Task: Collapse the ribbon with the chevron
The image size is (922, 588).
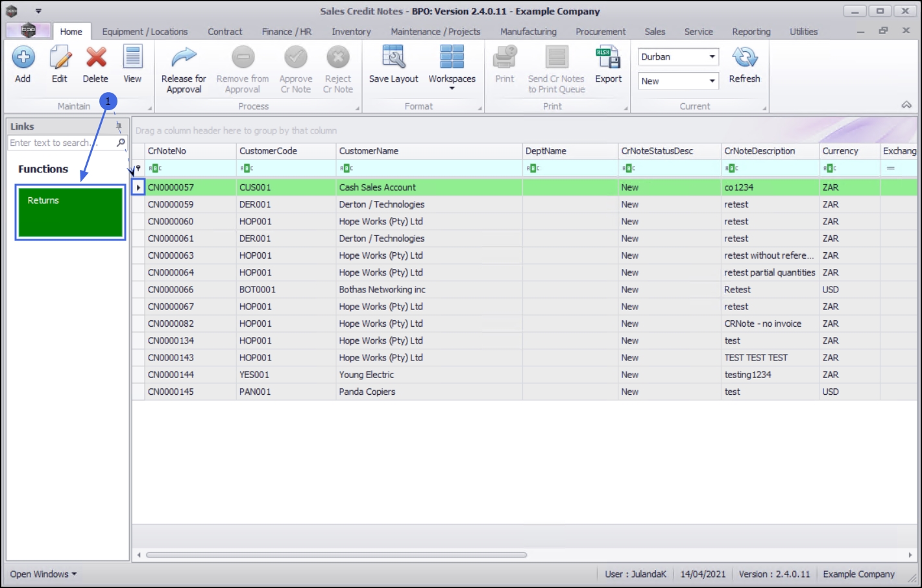Action: (906, 105)
